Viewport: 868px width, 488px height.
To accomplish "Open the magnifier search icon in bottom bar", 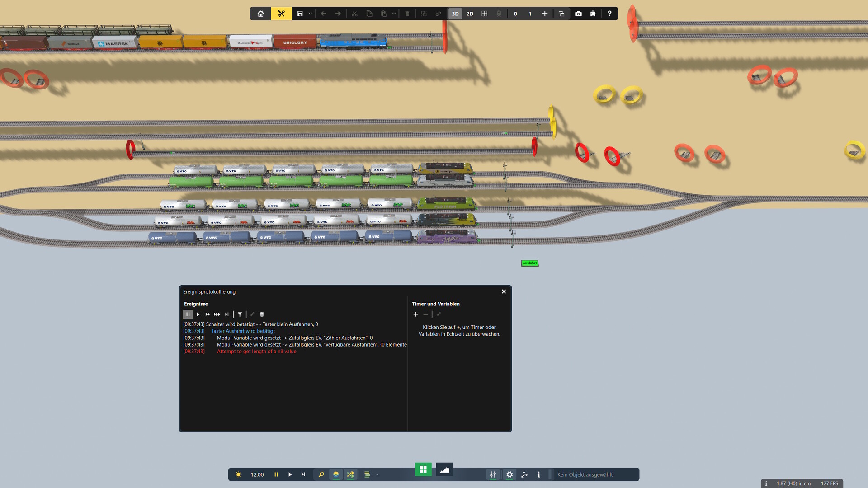I will pyautogui.click(x=321, y=474).
